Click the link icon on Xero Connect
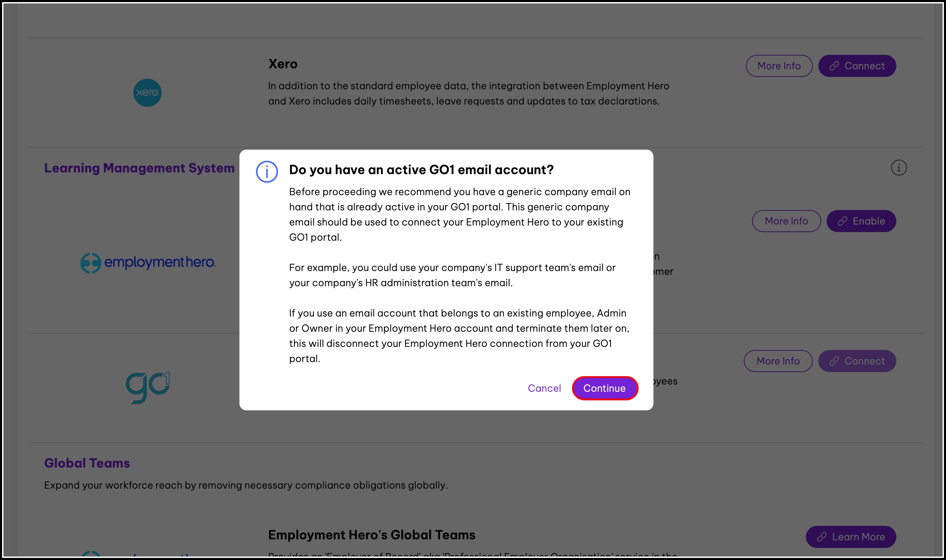Image resolution: width=946 pixels, height=560 pixels. tap(834, 66)
